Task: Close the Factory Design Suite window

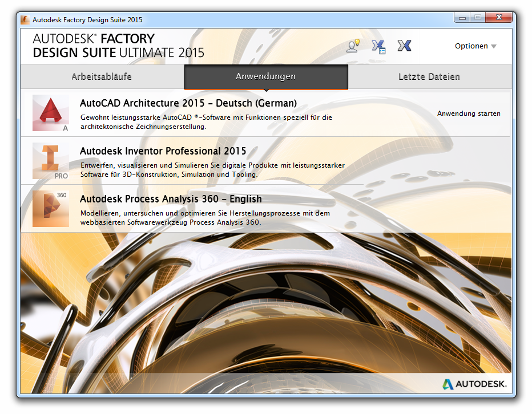Action: tap(499, 17)
